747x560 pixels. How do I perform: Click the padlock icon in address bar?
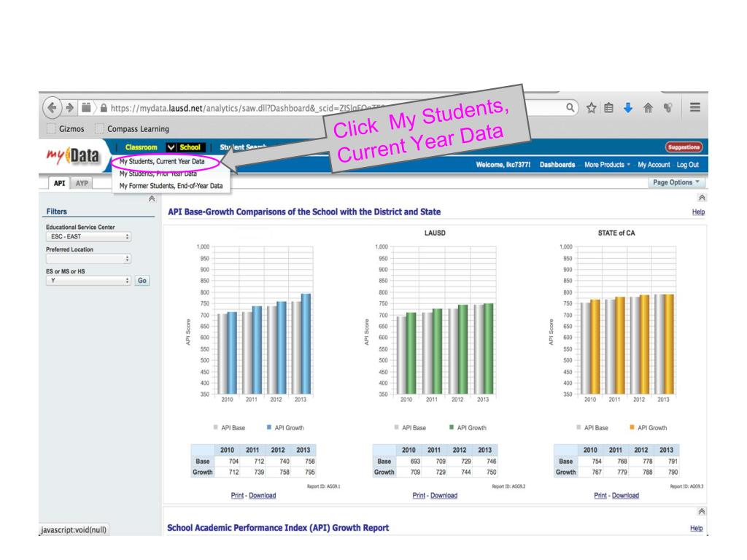click(x=104, y=108)
